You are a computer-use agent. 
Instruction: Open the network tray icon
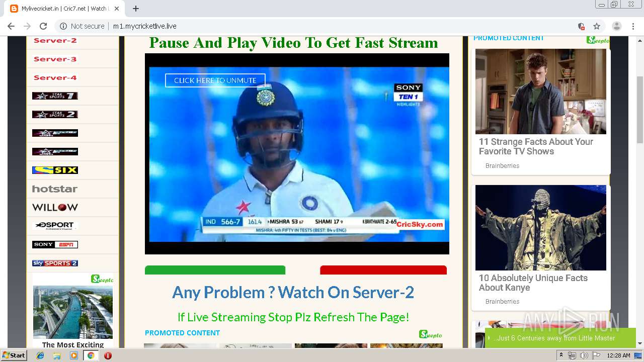tap(572, 355)
